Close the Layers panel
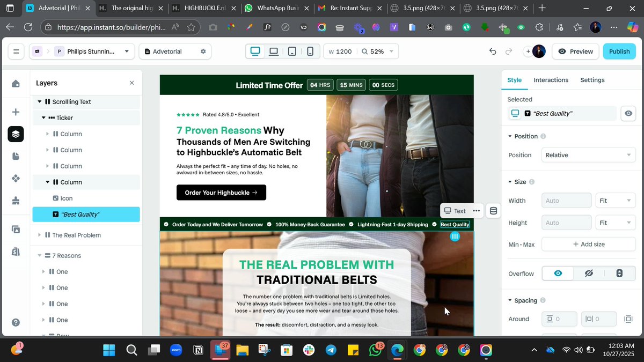This screenshot has width=644, height=362. coord(131,83)
